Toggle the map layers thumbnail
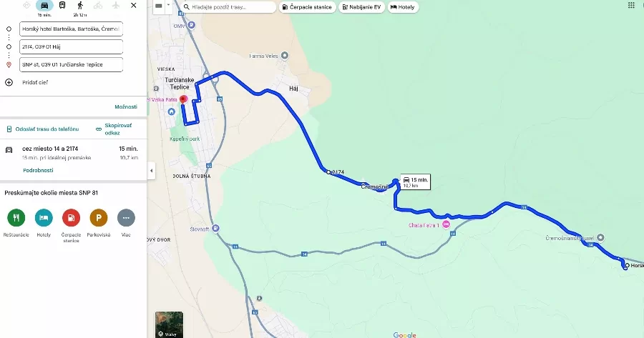The width and height of the screenshot is (644, 338). [169, 324]
